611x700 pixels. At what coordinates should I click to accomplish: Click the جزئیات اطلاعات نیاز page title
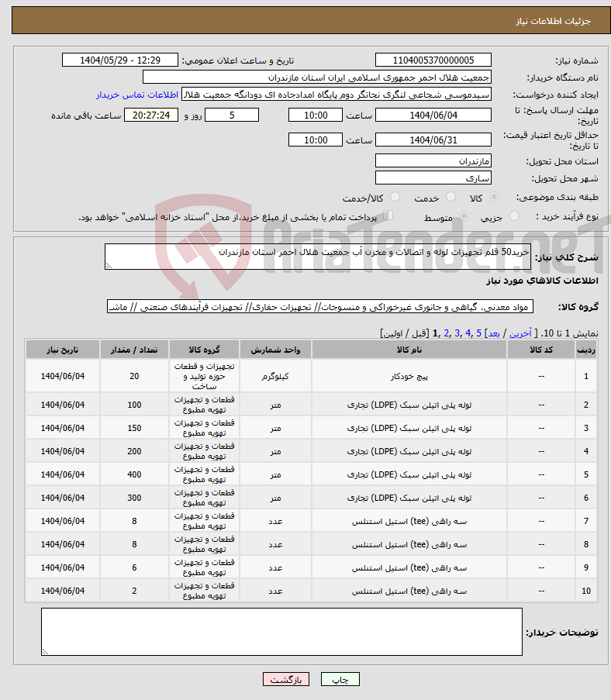[553, 21]
